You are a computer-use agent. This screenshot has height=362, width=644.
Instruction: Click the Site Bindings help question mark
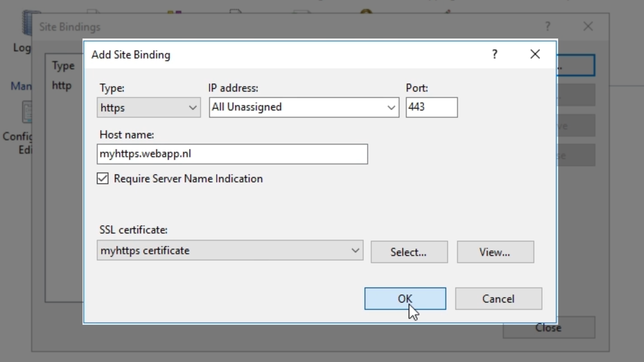(548, 26)
